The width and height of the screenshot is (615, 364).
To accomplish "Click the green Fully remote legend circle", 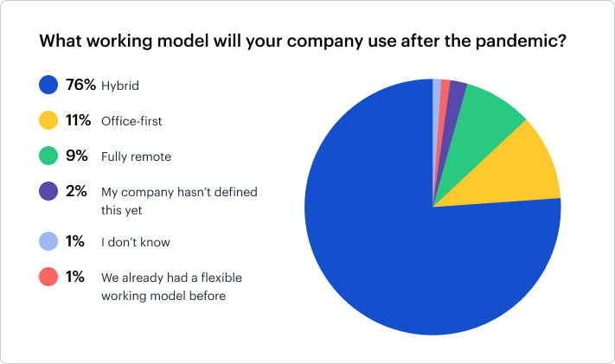I will tap(48, 156).
